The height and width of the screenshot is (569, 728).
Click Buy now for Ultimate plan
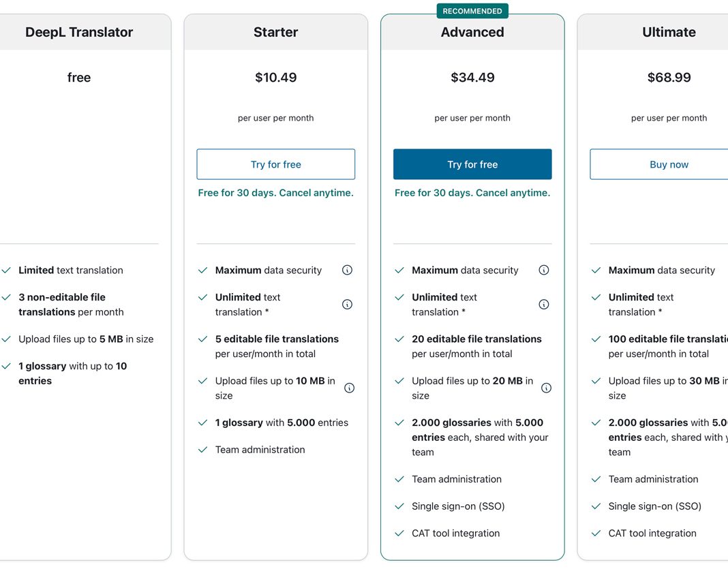(669, 164)
